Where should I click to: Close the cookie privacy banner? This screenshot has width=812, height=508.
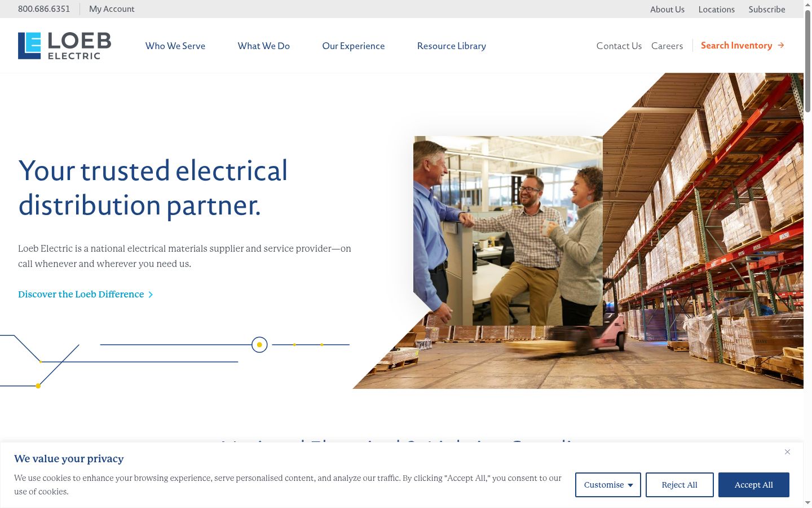787,452
